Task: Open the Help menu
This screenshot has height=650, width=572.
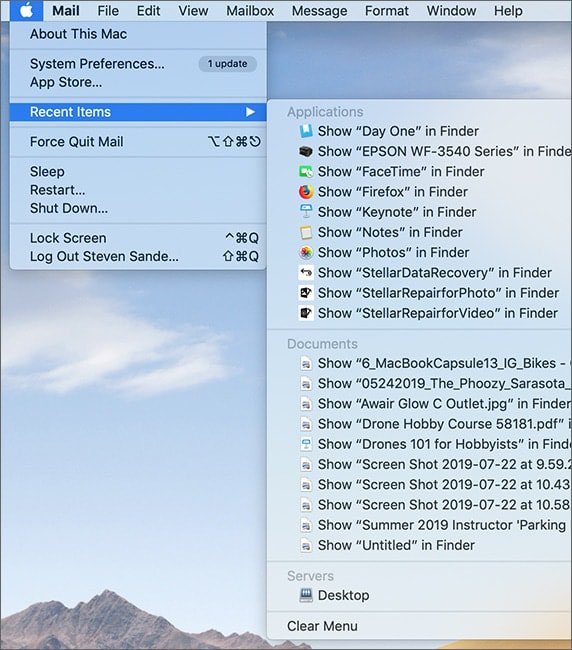Action: point(508,11)
